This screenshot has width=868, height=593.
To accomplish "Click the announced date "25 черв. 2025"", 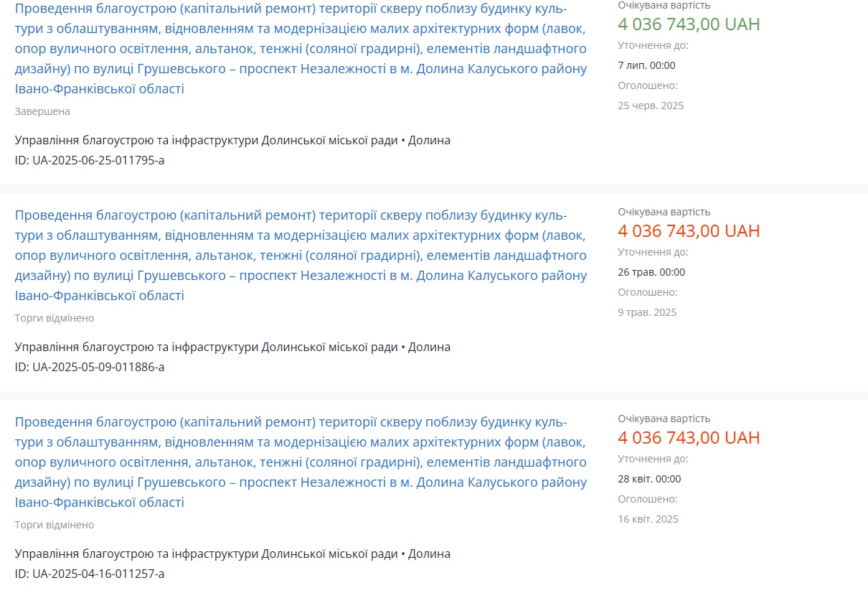I will 651,106.
